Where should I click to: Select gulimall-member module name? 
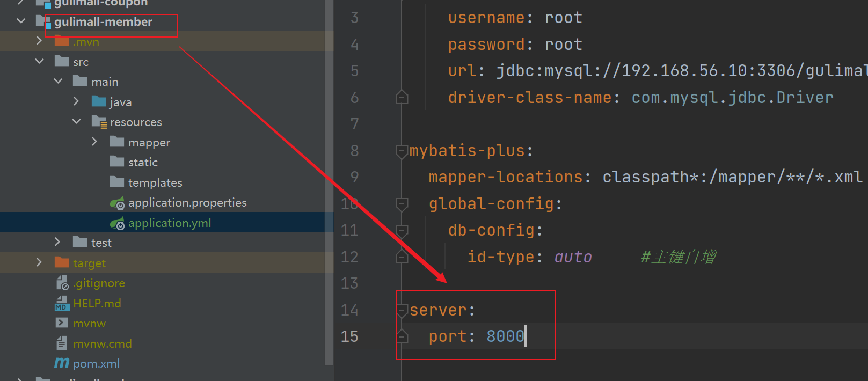click(103, 22)
